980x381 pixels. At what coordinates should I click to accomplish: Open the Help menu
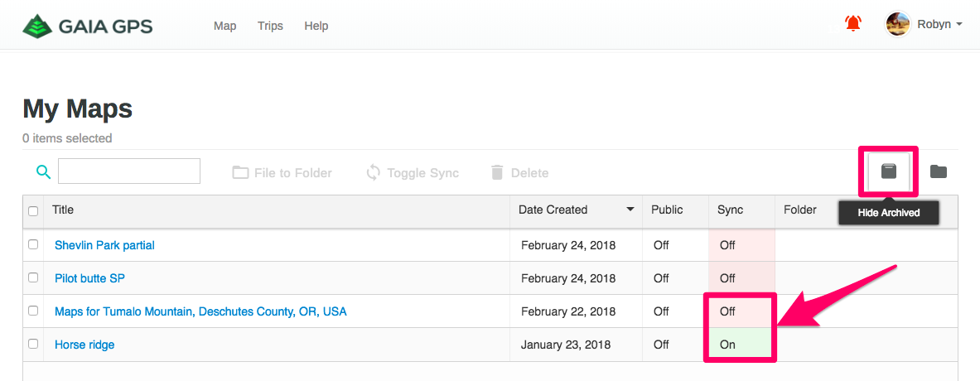pyautogui.click(x=316, y=26)
